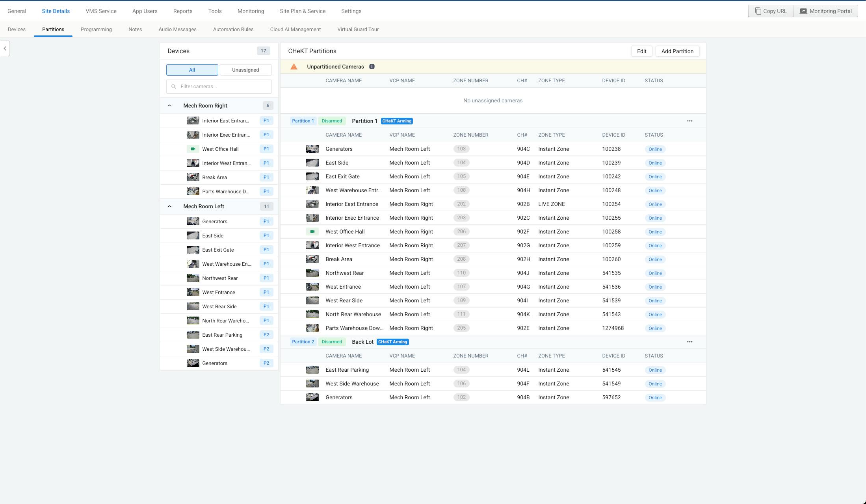Click into Filter cameras input
Screen dimensions: 866x504
pos(219,87)
